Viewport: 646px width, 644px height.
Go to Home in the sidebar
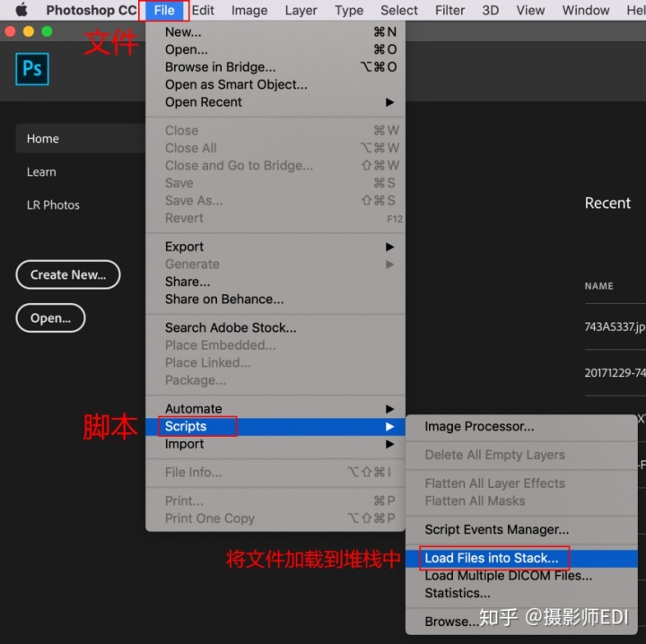point(81,139)
